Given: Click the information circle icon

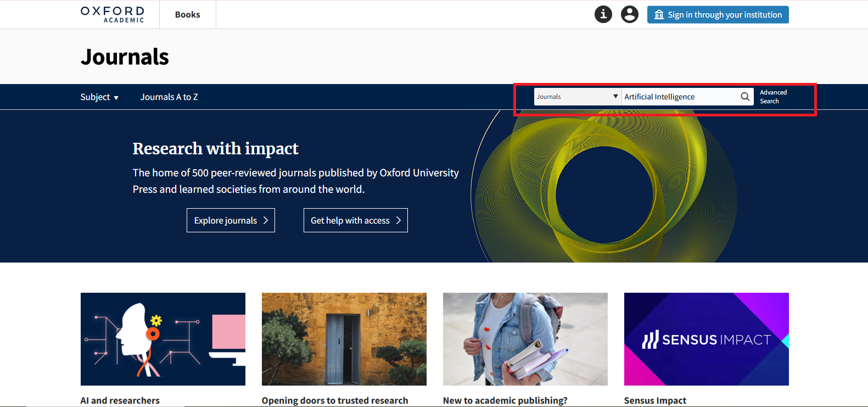Looking at the screenshot, I should click(x=603, y=14).
